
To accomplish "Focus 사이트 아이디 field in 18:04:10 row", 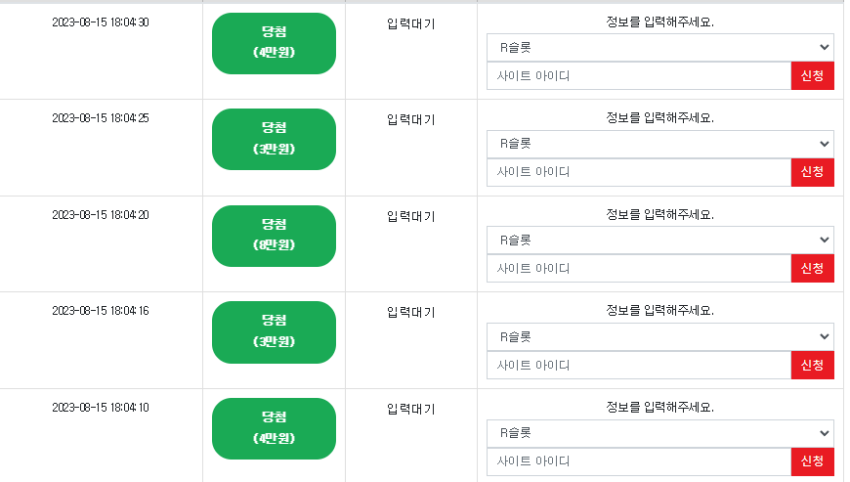I will 639,461.
